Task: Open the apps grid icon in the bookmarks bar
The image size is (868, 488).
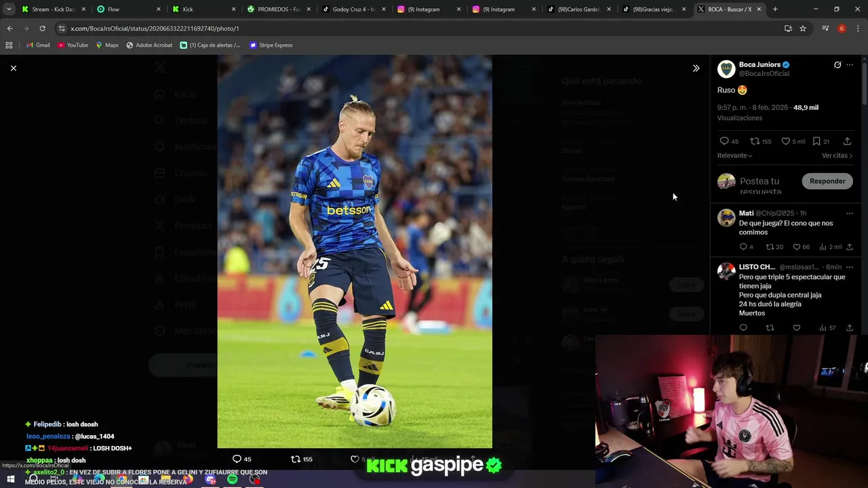Action: click(x=9, y=45)
